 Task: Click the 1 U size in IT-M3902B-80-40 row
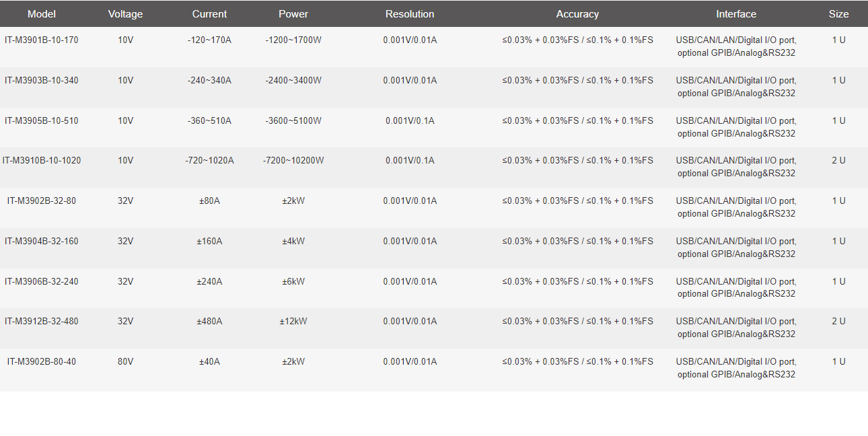pos(838,361)
